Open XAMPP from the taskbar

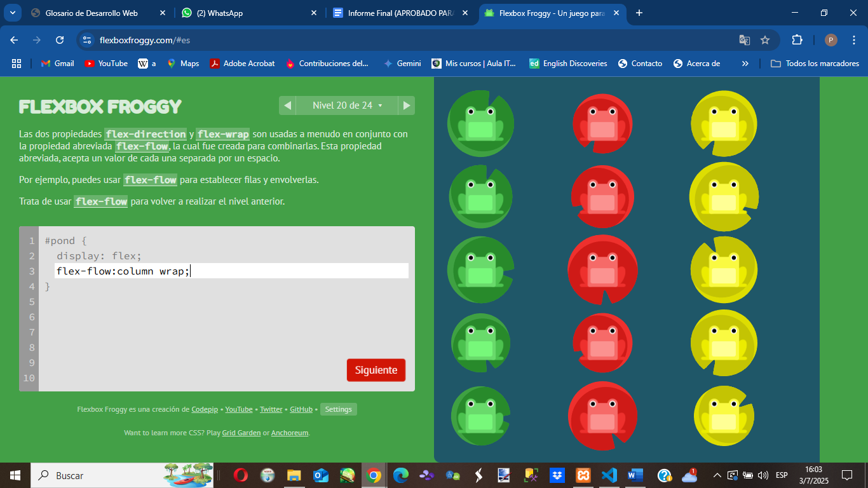(583, 475)
